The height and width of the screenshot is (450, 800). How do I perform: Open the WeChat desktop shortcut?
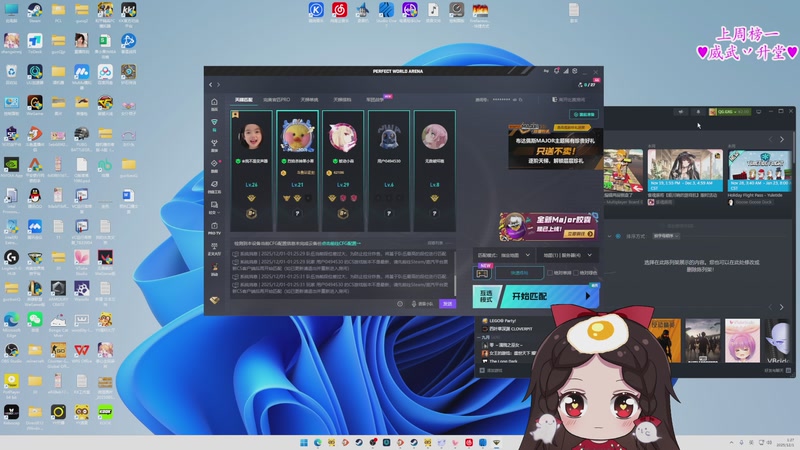[35, 322]
